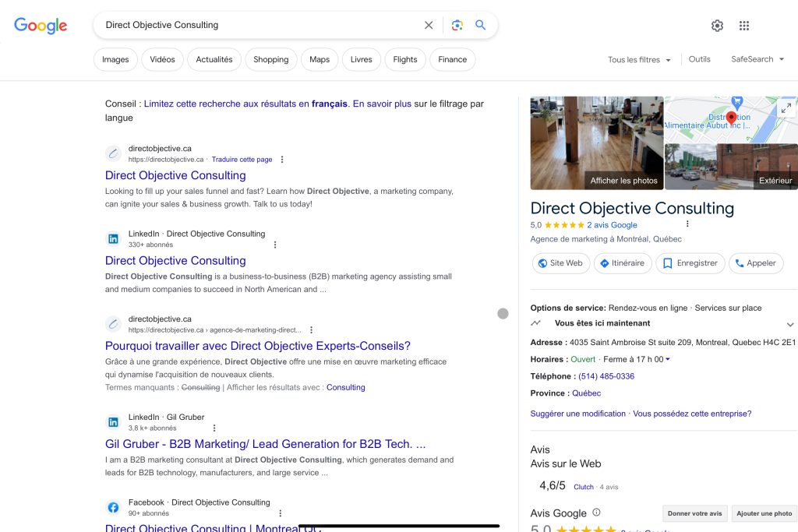
Task: Expand the map to full view
Action: click(x=786, y=107)
